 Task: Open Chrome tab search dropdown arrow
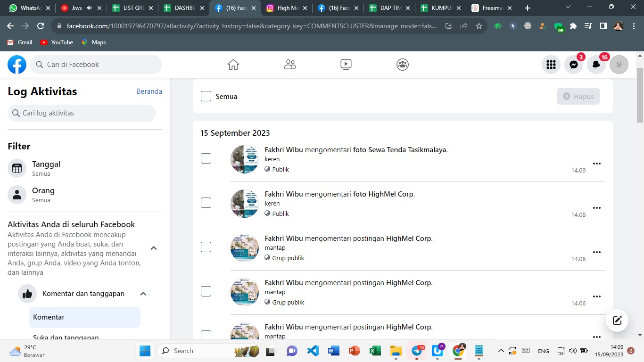click(568, 8)
